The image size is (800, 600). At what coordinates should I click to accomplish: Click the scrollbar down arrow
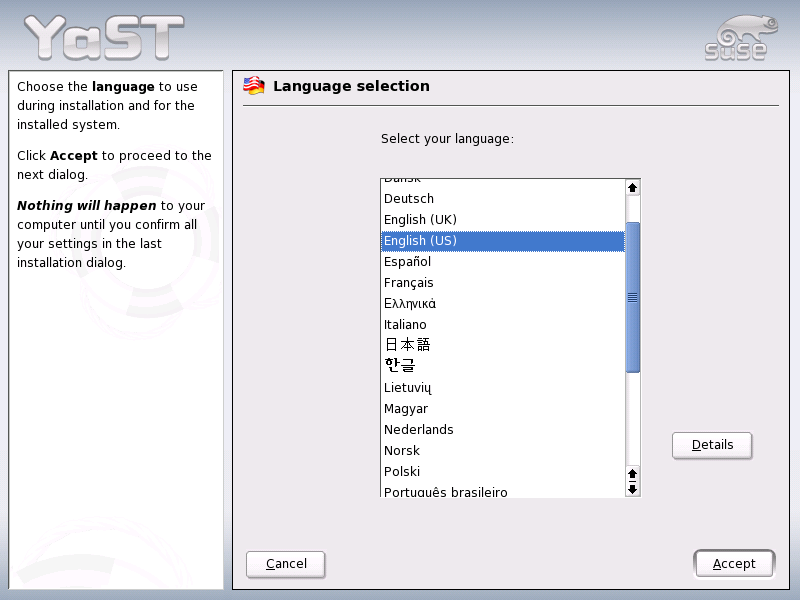(632, 488)
